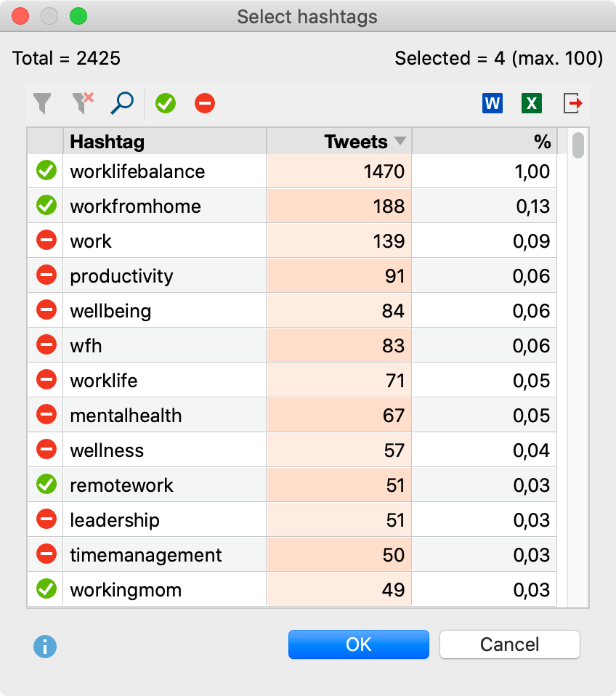Click the remove filter icon
This screenshot has height=696, width=616.
click(83, 104)
